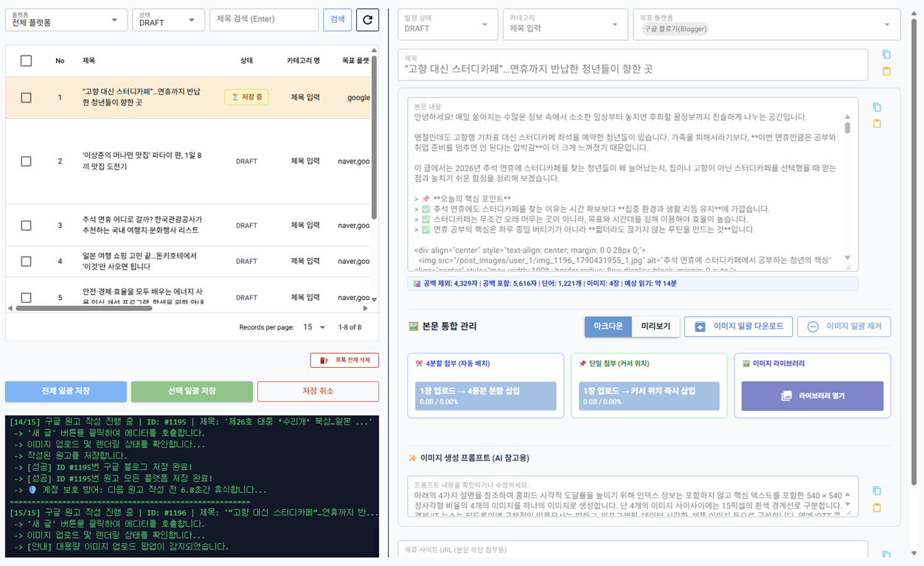Click the body text area scrollbar
Screen dimensions: 924x566
[x=847, y=127]
